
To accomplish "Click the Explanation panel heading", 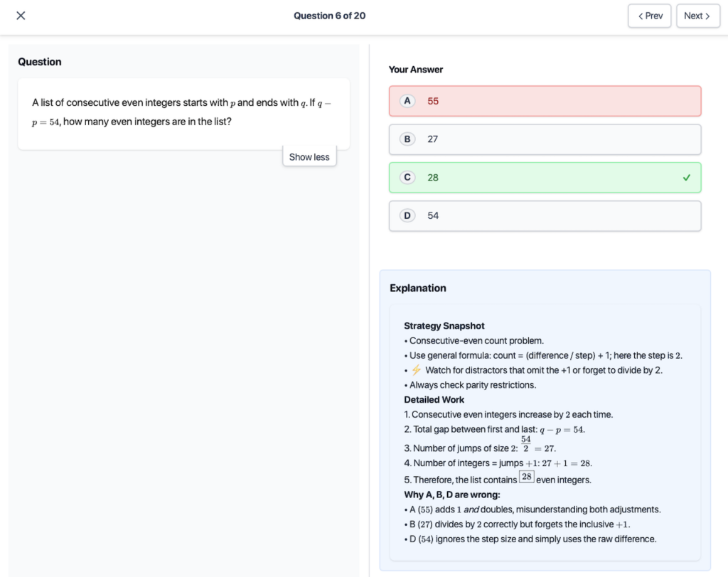I will 418,288.
